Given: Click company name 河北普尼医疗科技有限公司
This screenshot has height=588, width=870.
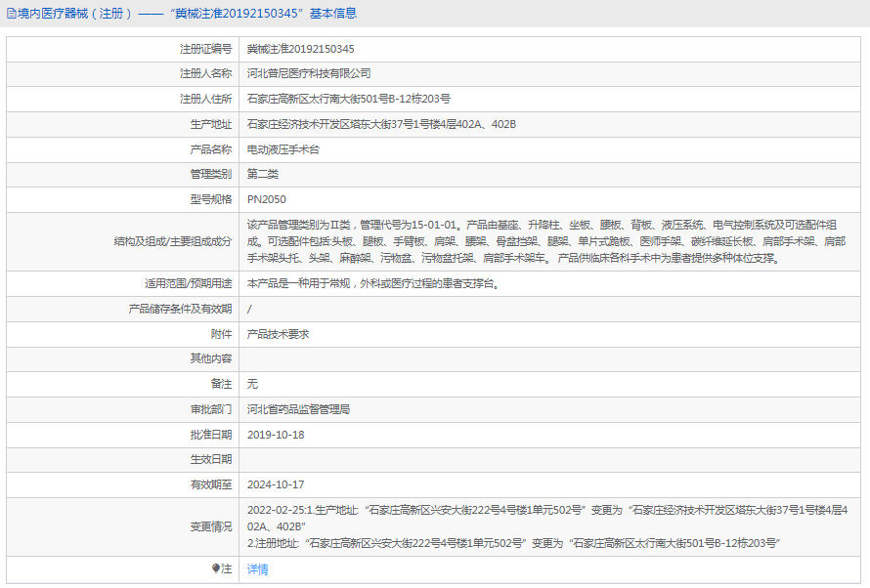Looking at the screenshot, I should [309, 73].
